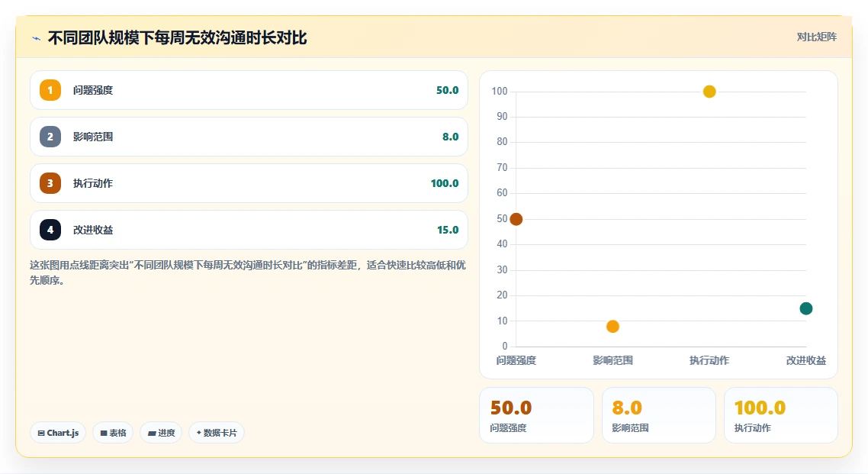
Task: Click the 数据卡片 tag chip
Action: [217, 433]
